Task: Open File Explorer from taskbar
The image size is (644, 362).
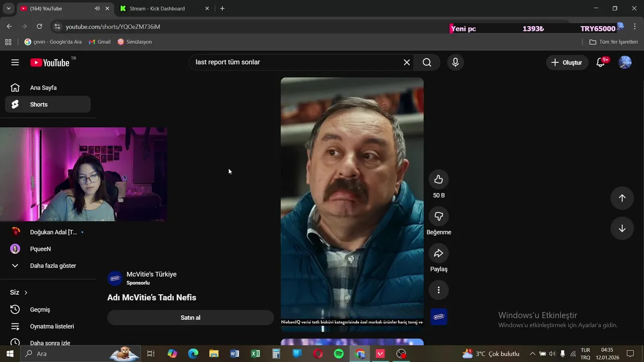Action: [x=214, y=354]
